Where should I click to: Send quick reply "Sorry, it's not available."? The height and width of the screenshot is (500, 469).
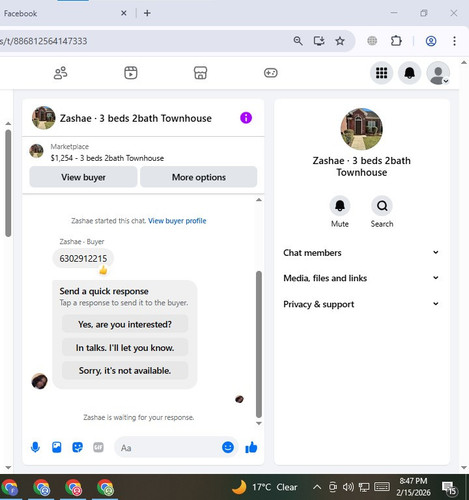click(125, 370)
